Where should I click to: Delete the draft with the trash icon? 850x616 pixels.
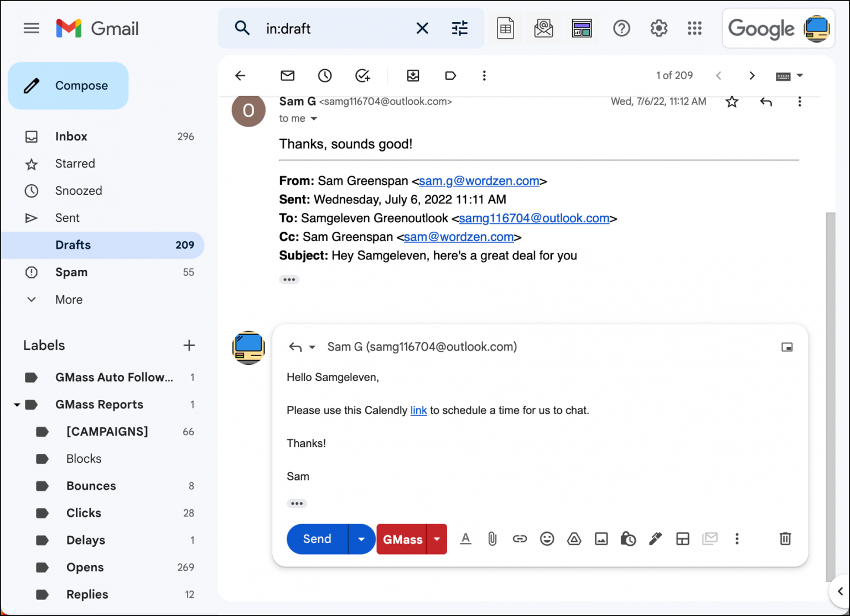[785, 539]
